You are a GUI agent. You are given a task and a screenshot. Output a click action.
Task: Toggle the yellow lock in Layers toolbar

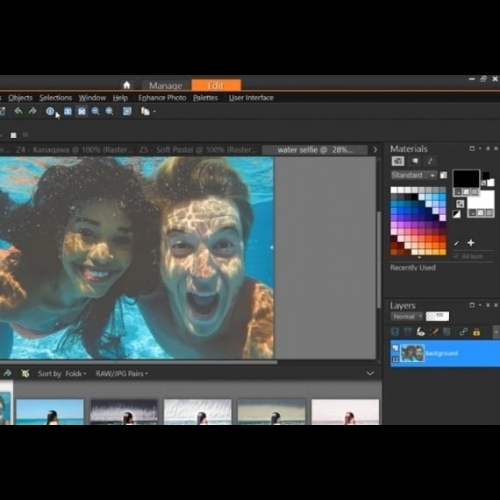pyautogui.click(x=476, y=332)
